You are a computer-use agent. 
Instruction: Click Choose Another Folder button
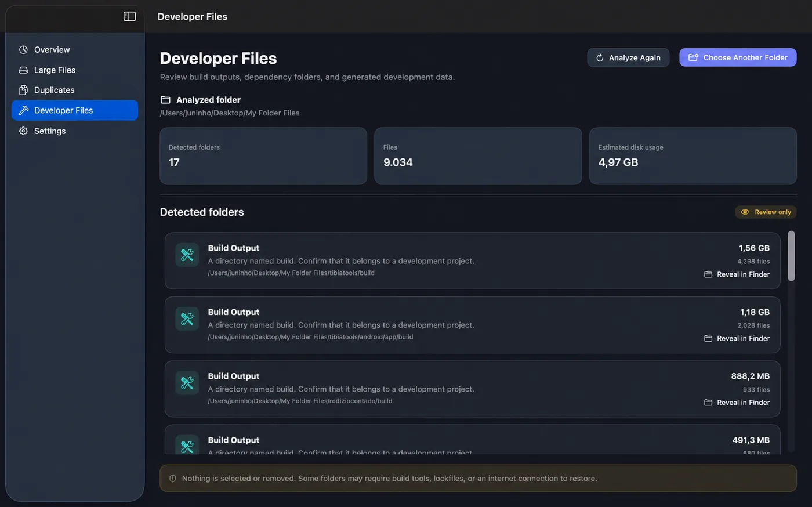pos(738,57)
